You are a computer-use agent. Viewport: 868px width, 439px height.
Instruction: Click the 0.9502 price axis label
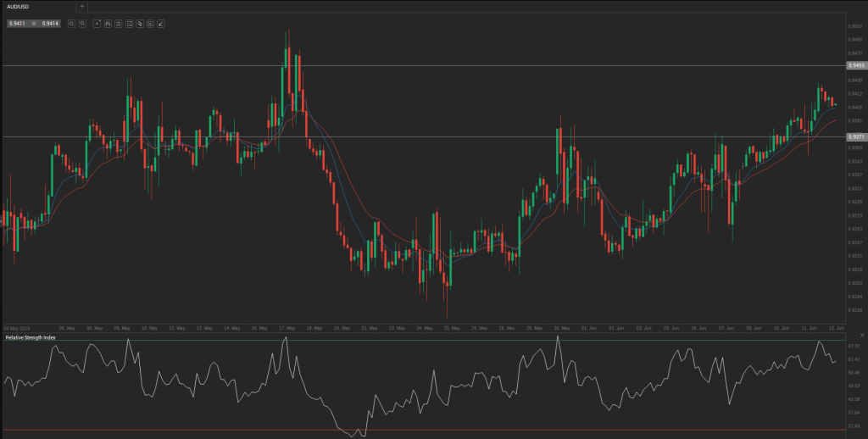click(855, 26)
